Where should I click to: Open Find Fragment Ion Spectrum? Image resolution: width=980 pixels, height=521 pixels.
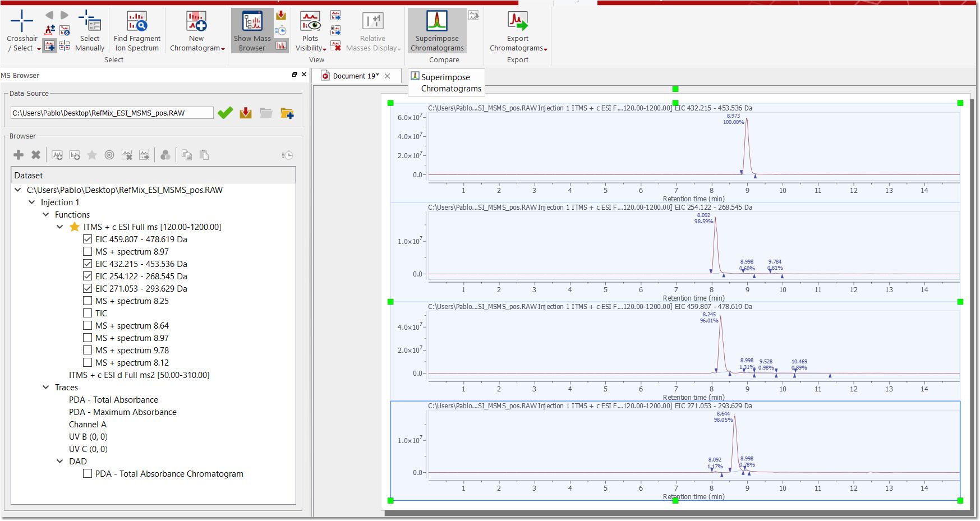137,31
